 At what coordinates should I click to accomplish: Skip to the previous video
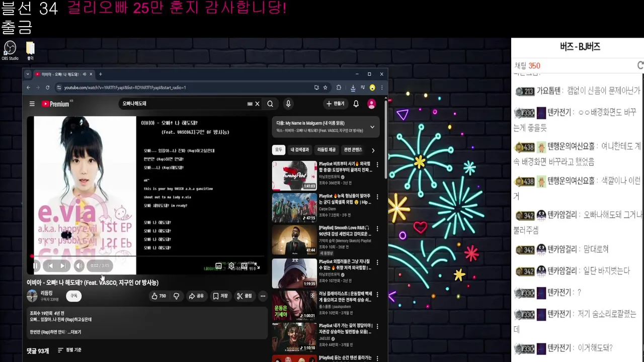point(50,265)
